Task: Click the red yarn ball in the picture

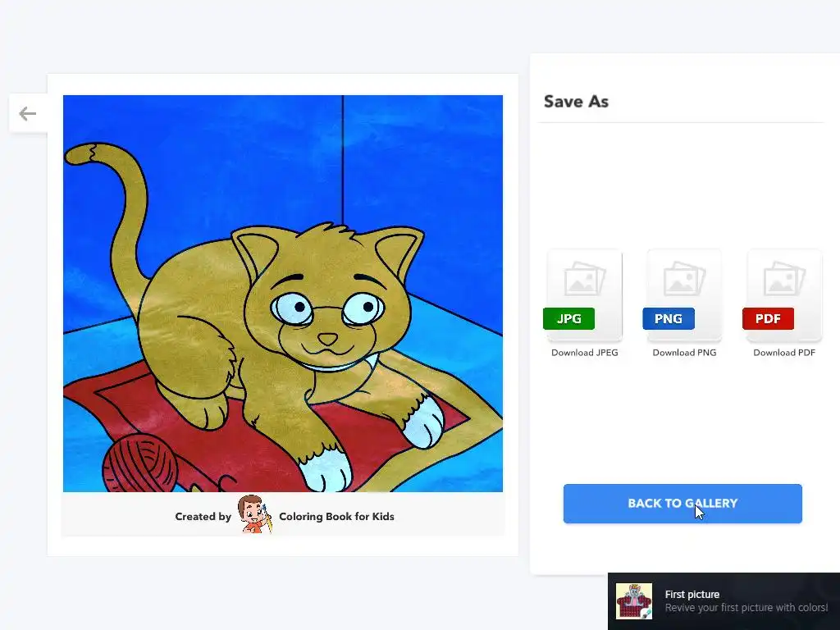Action: tap(140, 463)
